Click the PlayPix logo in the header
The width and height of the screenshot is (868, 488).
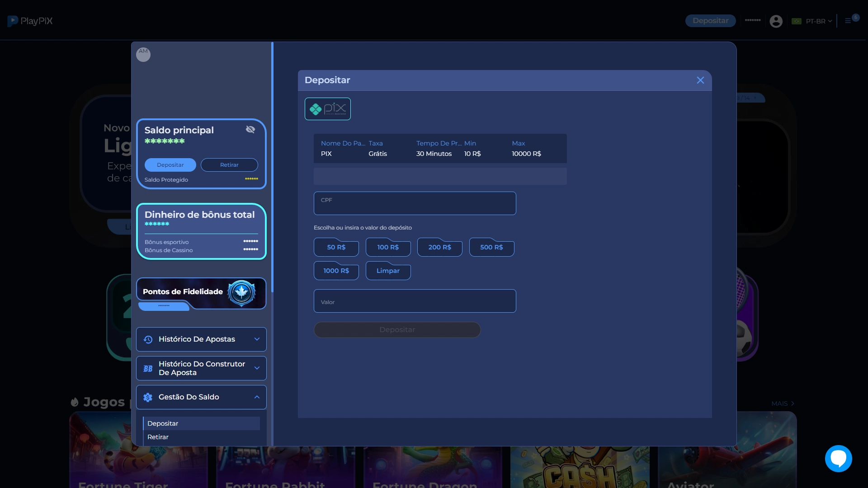coord(30,21)
